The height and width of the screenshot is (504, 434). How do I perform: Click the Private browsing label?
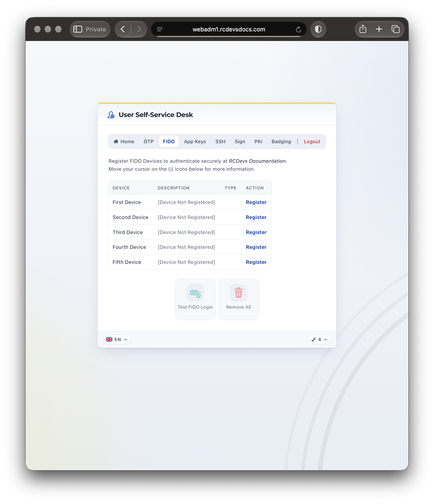pos(96,29)
